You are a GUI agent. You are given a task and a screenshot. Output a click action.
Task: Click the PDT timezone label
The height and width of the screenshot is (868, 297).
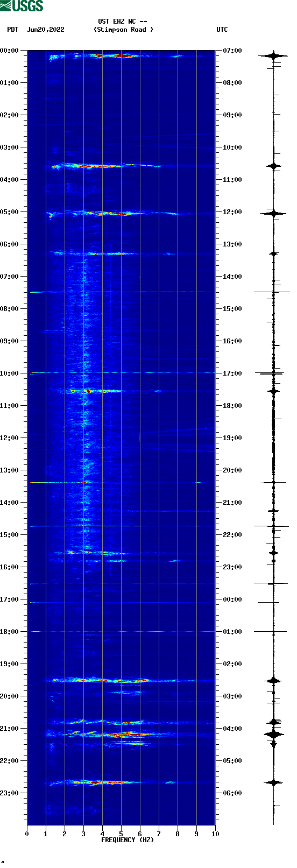pos(13,30)
